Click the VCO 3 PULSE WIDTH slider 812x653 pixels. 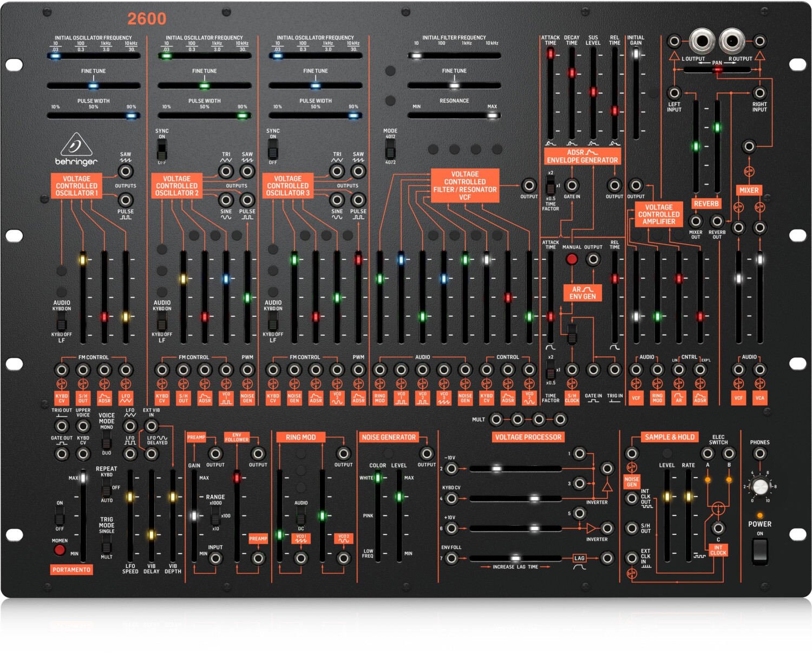tap(315, 115)
